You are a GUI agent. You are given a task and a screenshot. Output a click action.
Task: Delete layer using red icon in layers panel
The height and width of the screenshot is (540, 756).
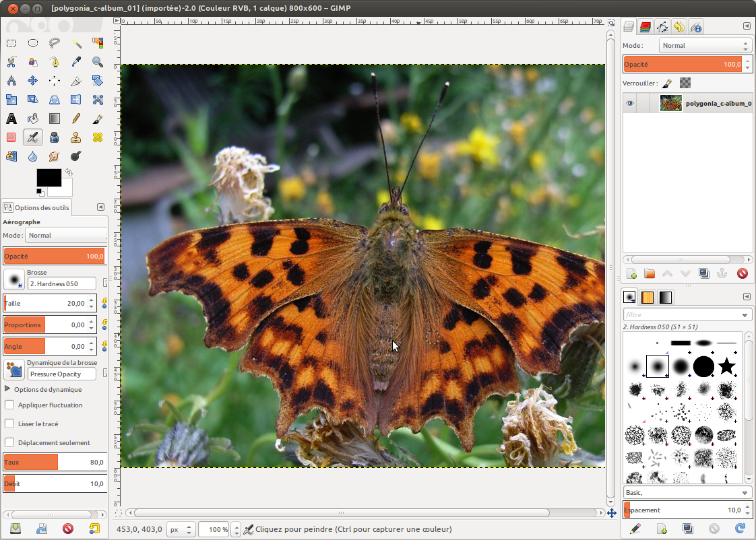743,273
